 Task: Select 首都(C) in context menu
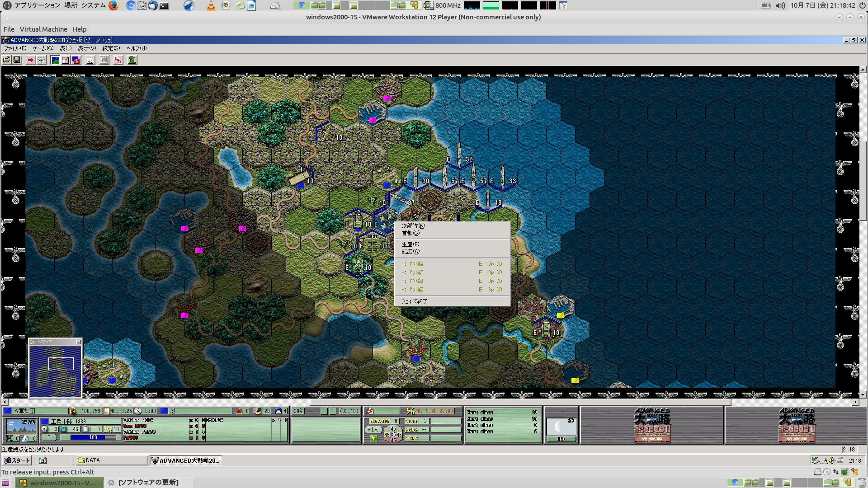point(452,233)
